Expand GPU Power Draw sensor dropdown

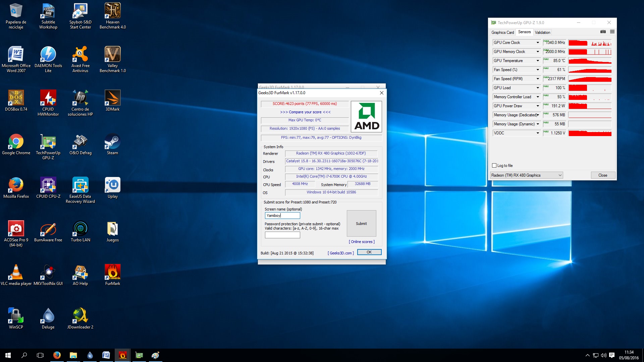click(x=538, y=106)
